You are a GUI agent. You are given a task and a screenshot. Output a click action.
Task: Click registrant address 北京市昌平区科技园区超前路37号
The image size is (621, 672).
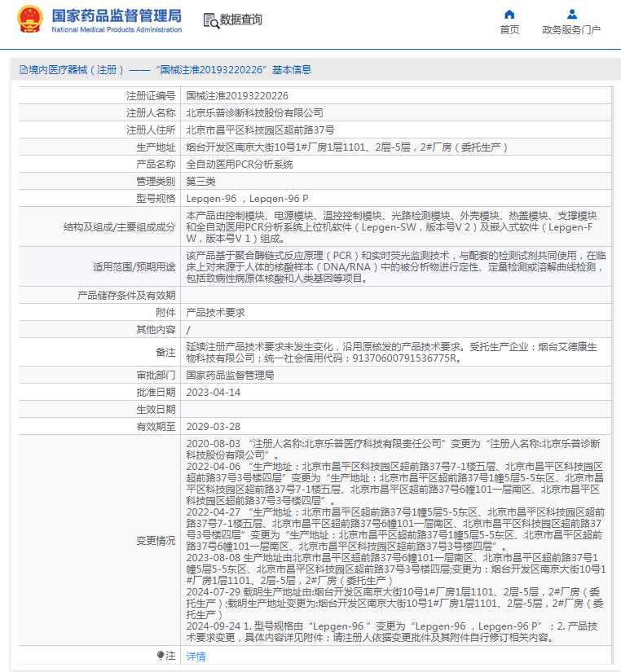pyautogui.click(x=260, y=130)
